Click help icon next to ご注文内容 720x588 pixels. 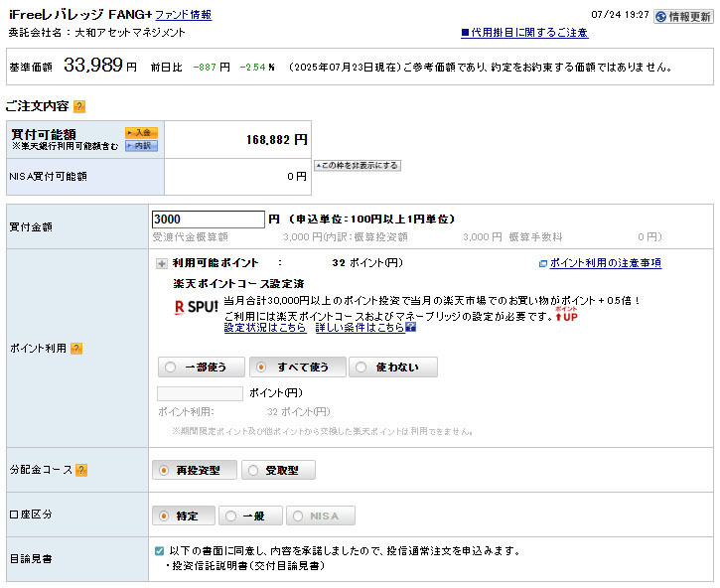click(79, 106)
